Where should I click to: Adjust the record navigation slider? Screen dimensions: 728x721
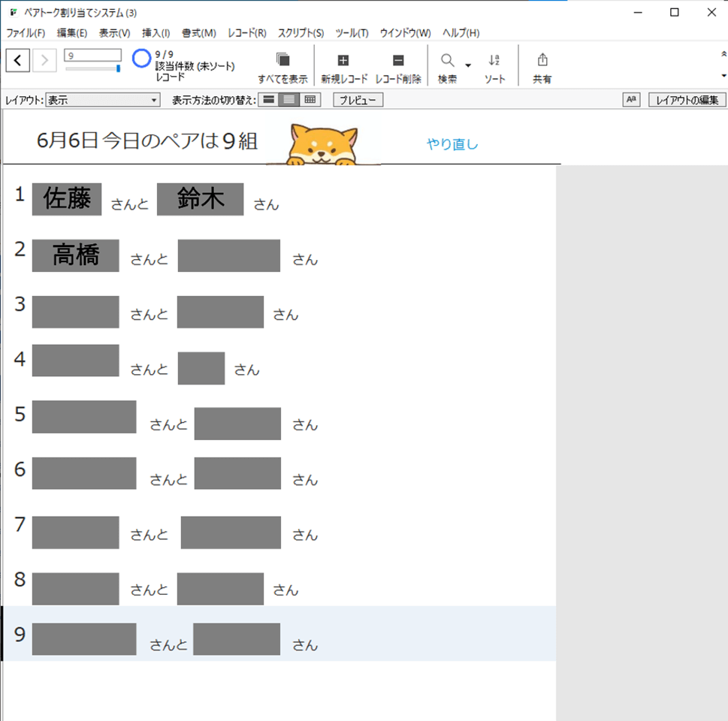click(x=93, y=68)
